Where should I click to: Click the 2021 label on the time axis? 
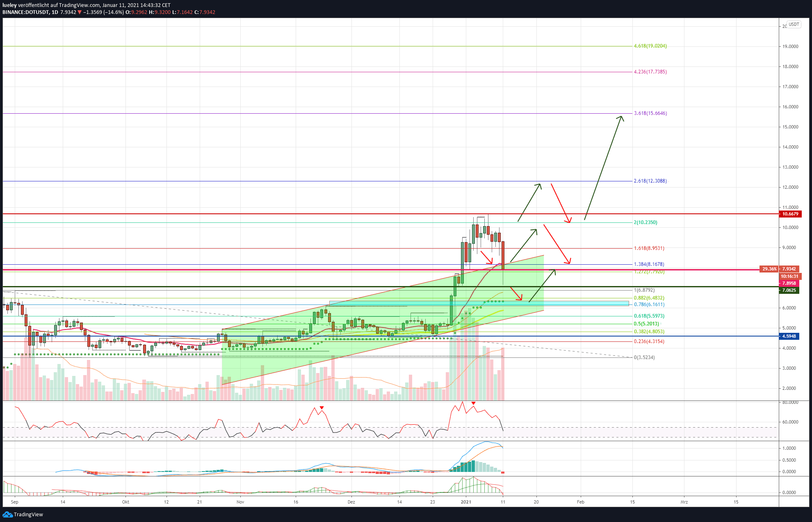pos(466,502)
